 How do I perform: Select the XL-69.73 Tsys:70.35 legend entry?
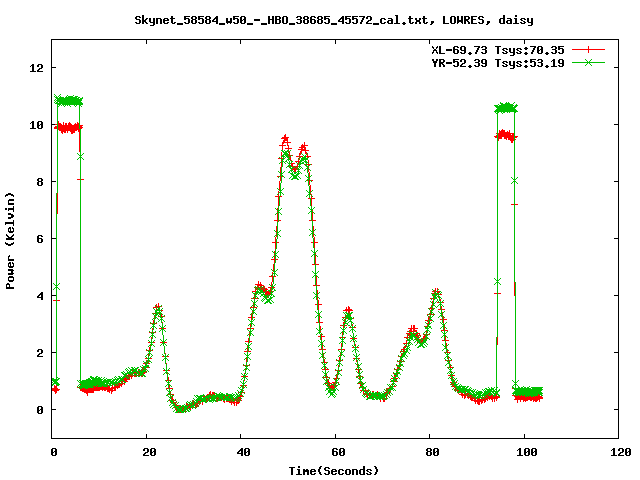(498, 50)
